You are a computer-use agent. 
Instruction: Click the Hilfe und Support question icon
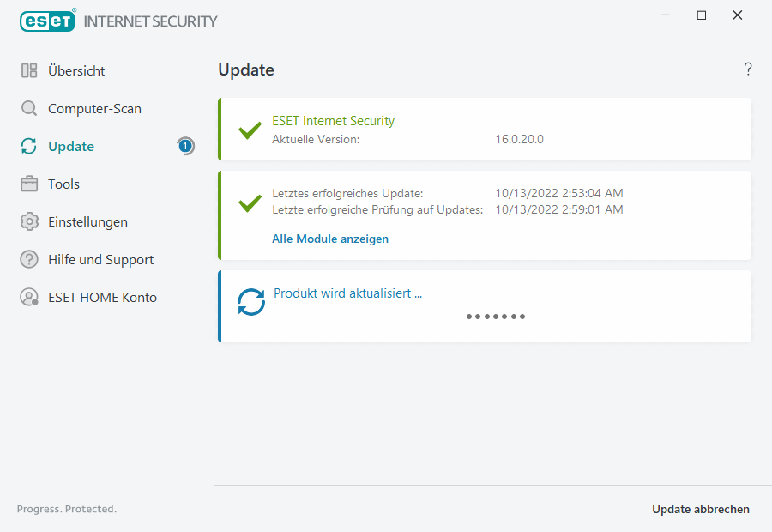(x=29, y=260)
